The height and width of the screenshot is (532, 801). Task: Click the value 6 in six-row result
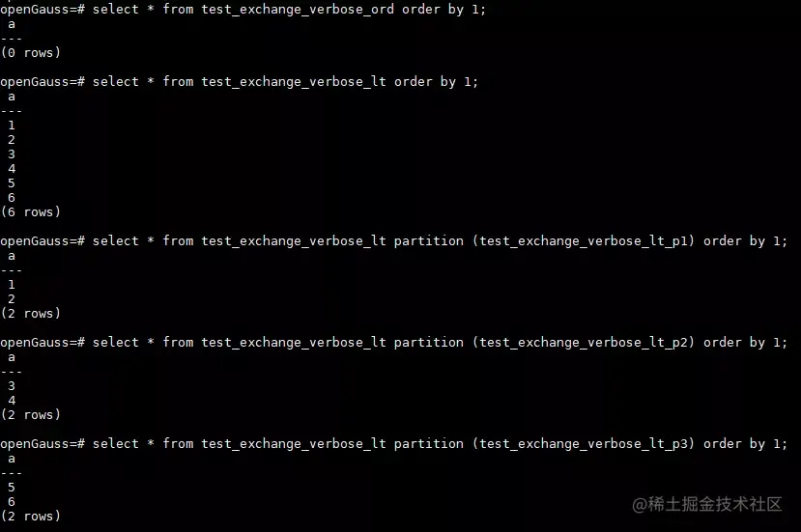[12, 198]
